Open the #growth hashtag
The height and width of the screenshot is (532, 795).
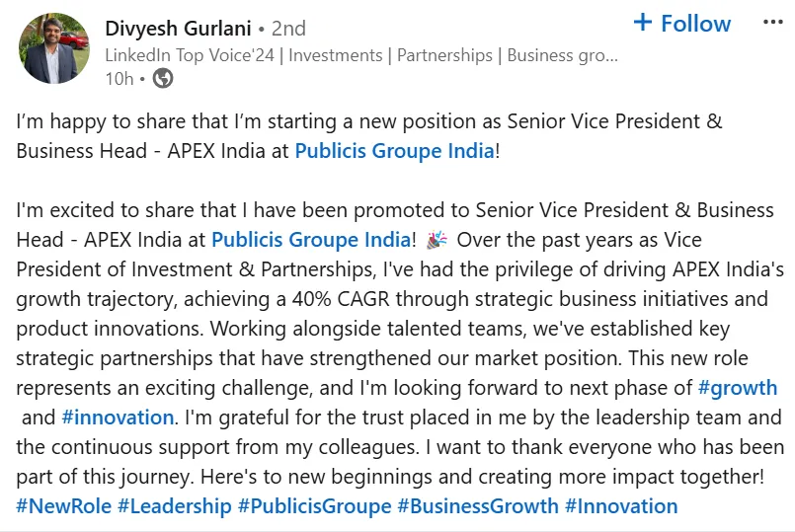[x=737, y=388]
